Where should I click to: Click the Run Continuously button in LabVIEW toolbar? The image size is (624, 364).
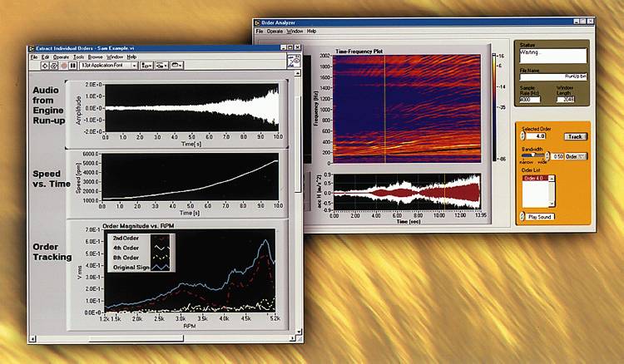pyautogui.click(x=54, y=66)
